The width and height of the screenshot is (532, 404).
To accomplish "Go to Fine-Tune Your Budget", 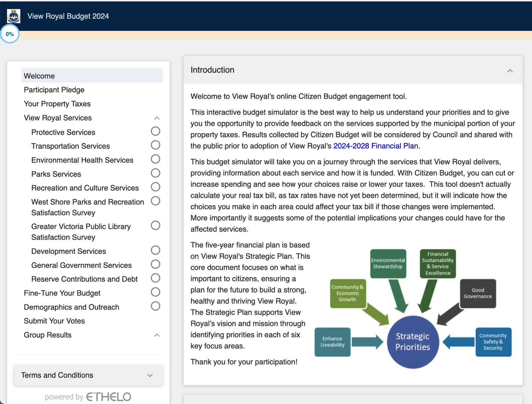I will click(62, 293).
